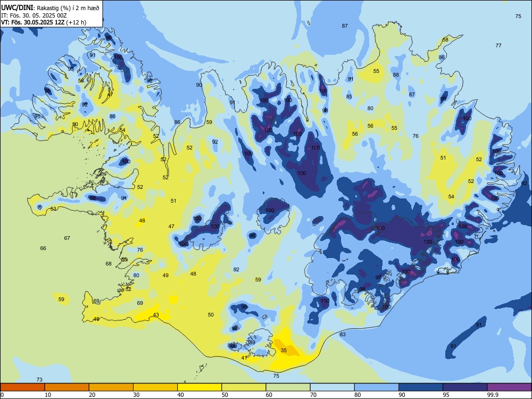Click the '88' humidity value on the map
Viewport: 532px width, 399px height.
(396, 74)
